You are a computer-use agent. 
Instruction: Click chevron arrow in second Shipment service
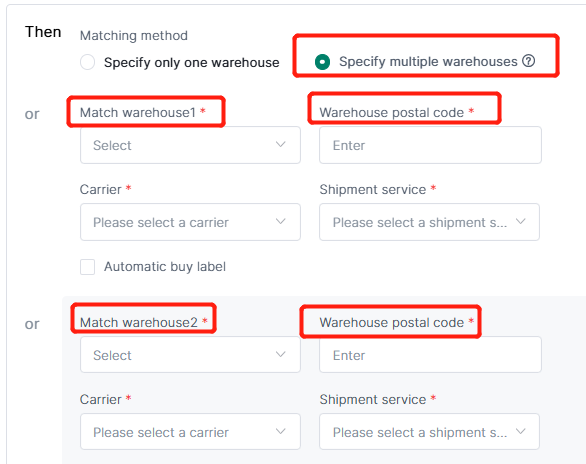pos(521,431)
